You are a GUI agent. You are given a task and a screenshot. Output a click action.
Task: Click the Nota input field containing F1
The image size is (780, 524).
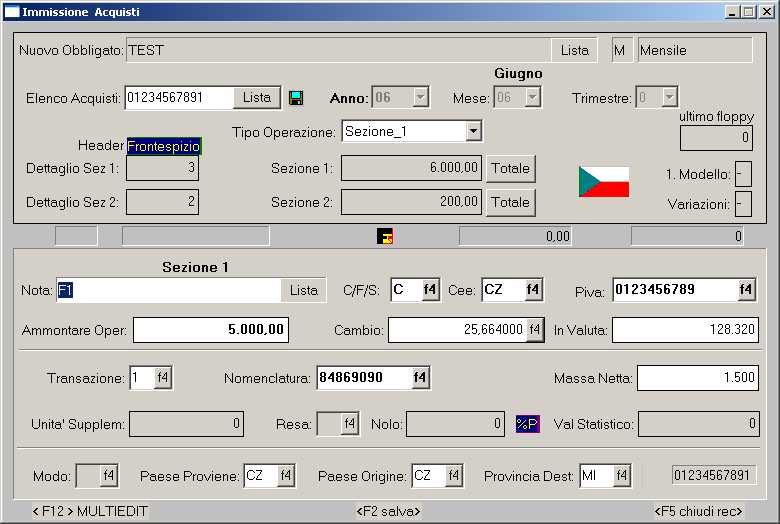[169, 290]
